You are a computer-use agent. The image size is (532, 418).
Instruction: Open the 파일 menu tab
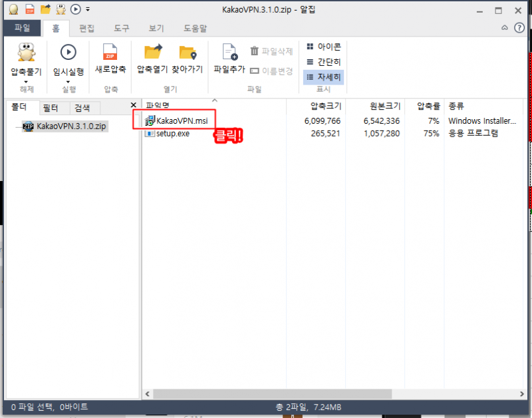pyautogui.click(x=23, y=28)
